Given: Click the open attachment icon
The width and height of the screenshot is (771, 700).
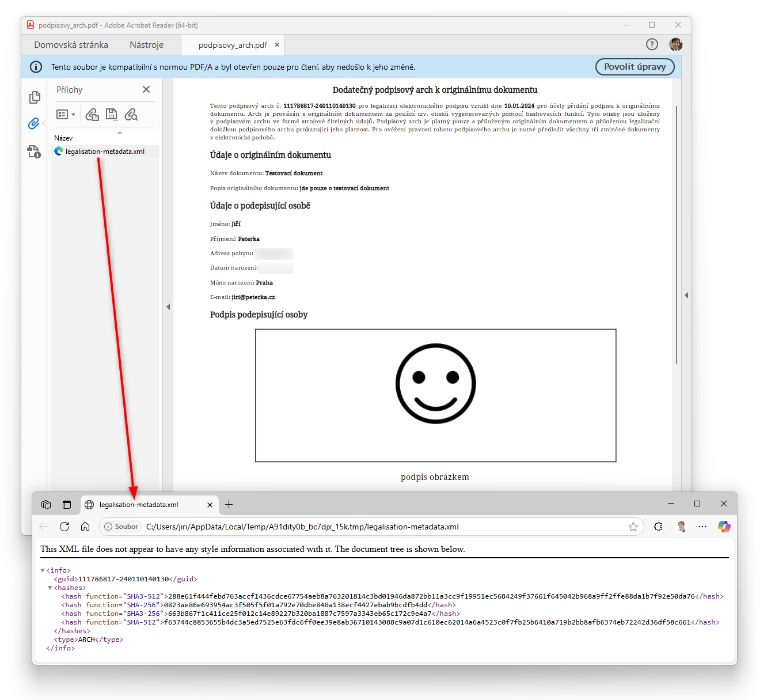Looking at the screenshot, I should click(x=92, y=115).
